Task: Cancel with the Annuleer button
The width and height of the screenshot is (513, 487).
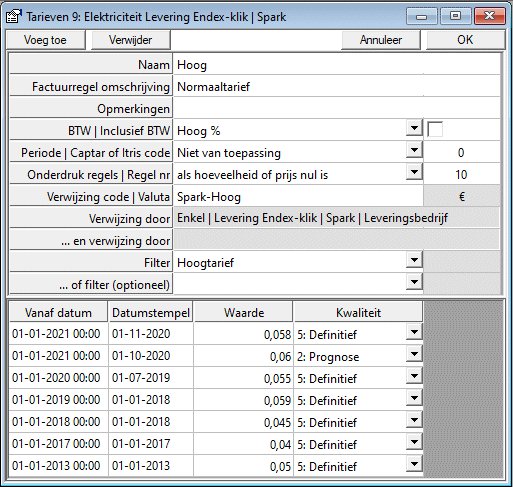Action: 381,40
